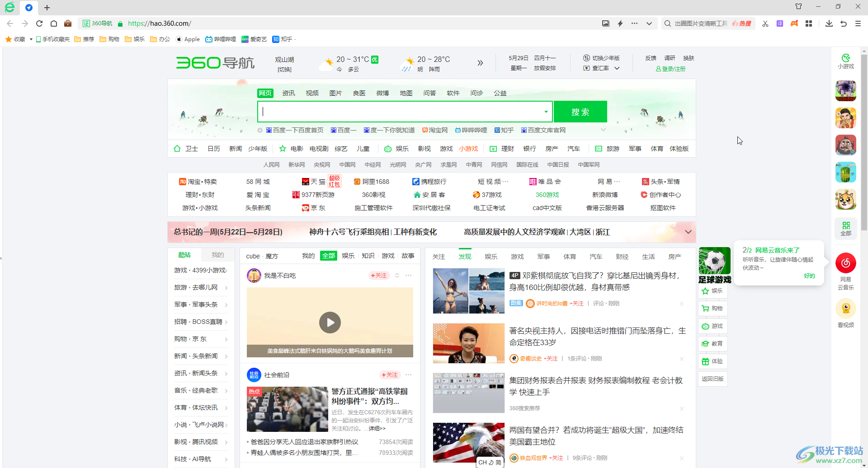
Task: Open the browser home page icon
Action: tap(54, 23)
